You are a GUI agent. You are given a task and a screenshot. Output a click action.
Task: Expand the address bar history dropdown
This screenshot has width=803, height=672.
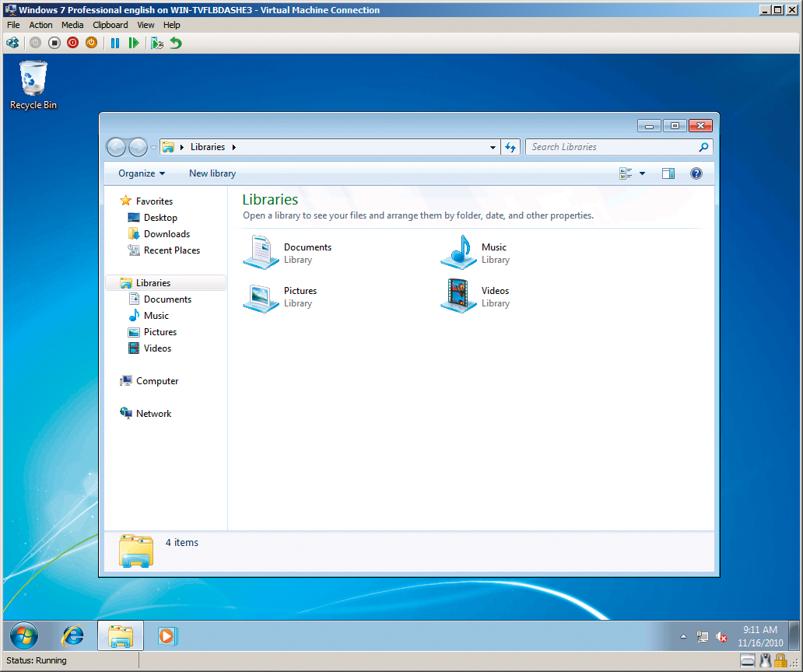492,146
